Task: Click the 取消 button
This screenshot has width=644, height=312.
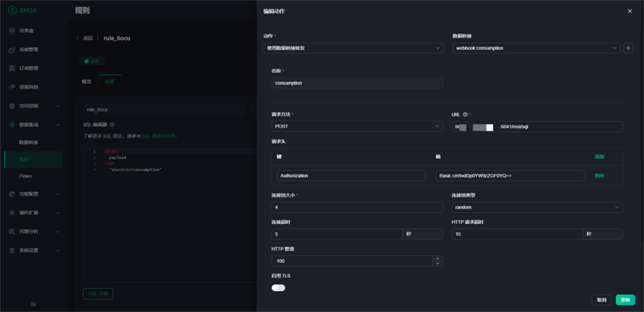Action: [602, 300]
